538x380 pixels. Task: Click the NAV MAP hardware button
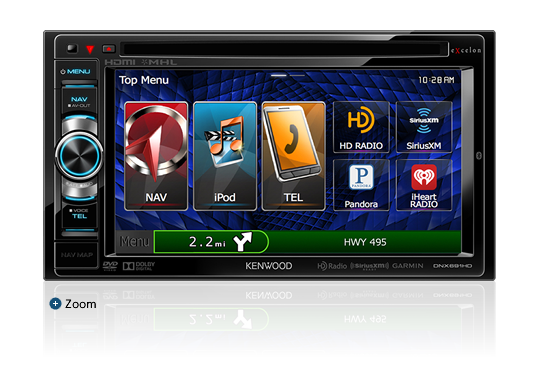click(x=77, y=255)
